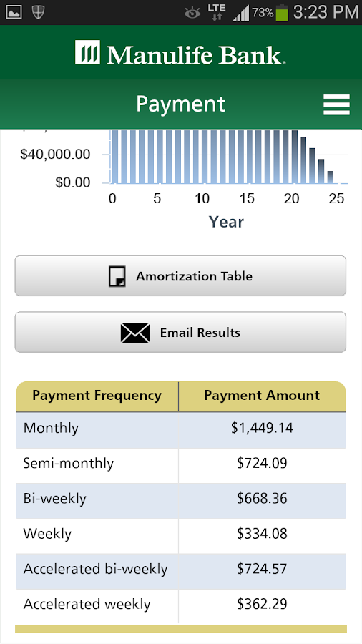Tap the shield icon in status bar
This screenshot has width=362, height=644.
[x=38, y=12]
